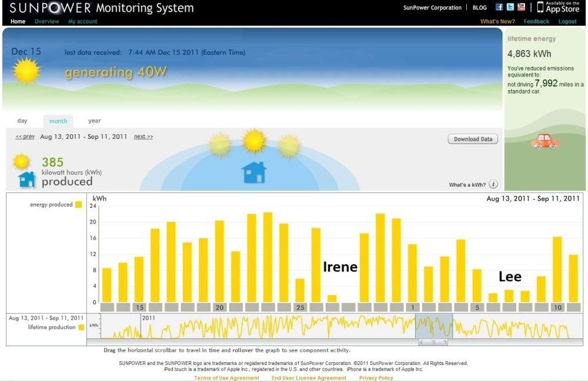The image size is (588, 382).
Task: Click the day 20 axis label
Action: point(219,307)
